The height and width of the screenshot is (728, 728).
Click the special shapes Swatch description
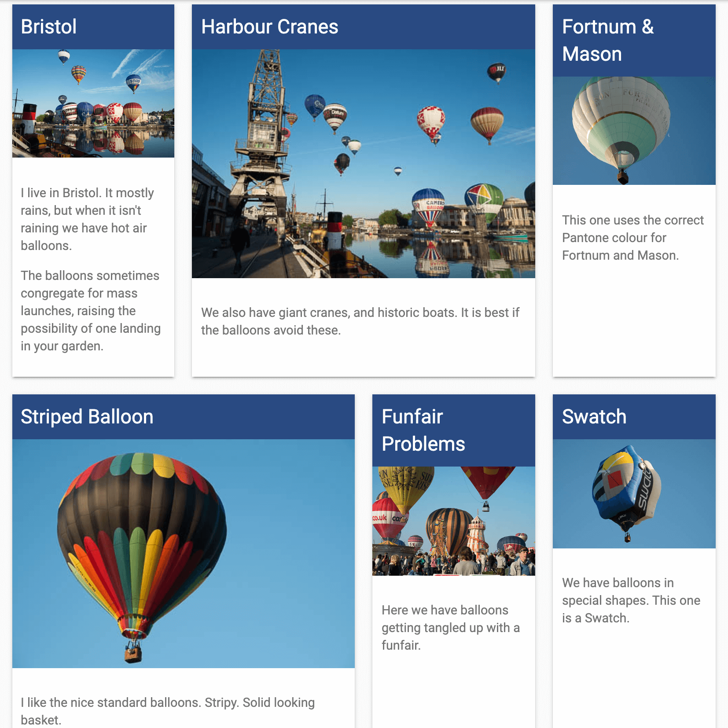pos(631,600)
